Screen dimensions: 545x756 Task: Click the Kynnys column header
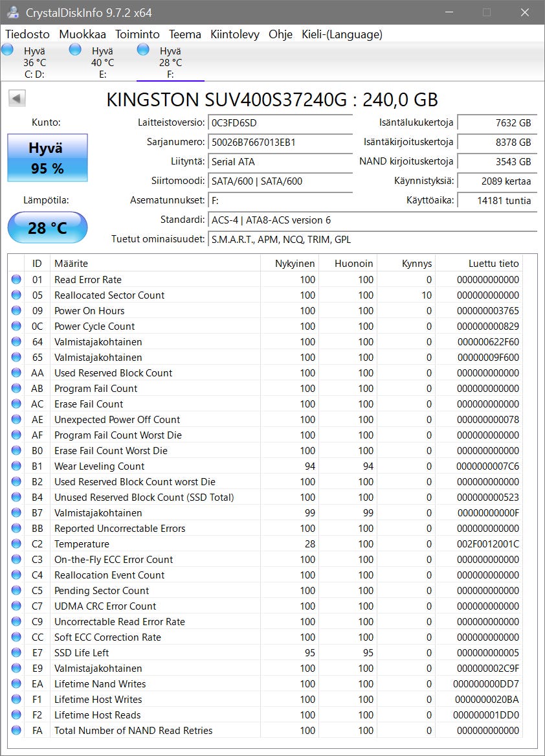click(x=406, y=263)
